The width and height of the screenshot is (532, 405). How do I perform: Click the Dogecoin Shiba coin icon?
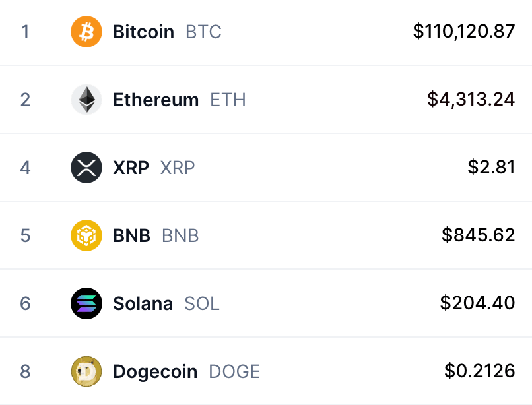(x=86, y=371)
